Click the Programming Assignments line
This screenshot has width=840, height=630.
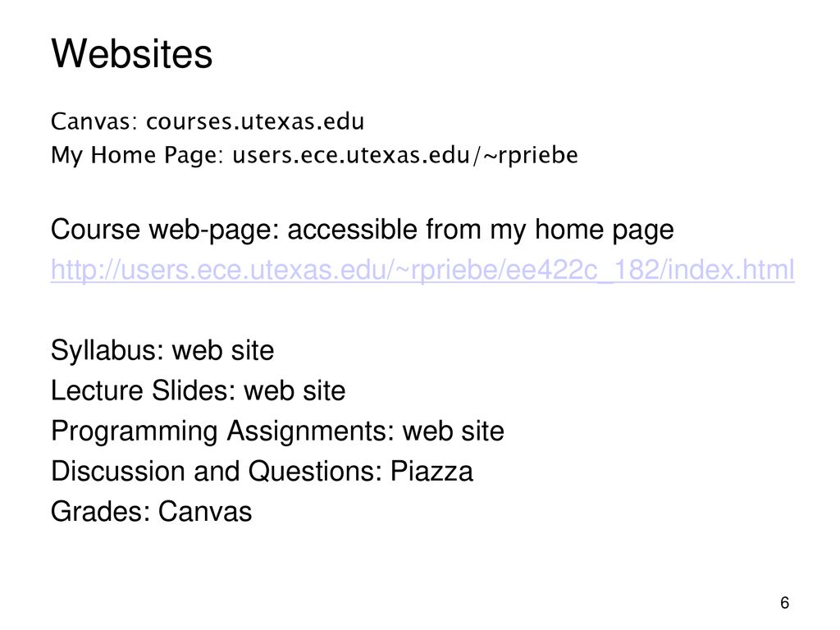coord(277,431)
